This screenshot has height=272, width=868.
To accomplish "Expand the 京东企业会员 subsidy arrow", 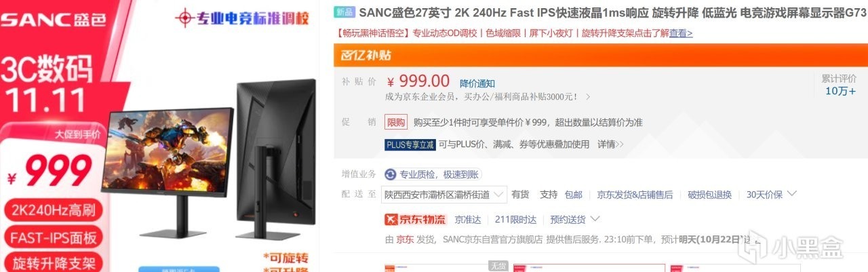I will 588,97.
